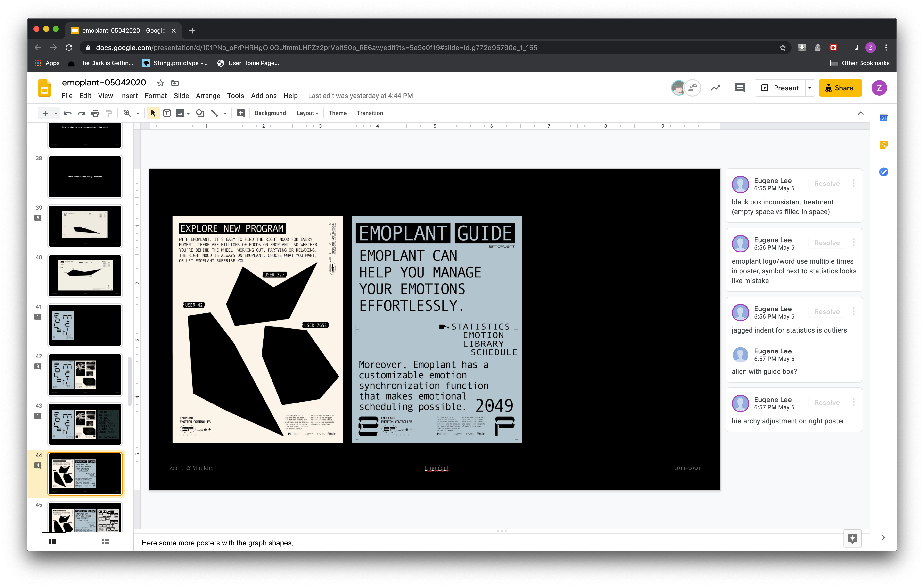Click the print icon
This screenshot has height=587, width=924.
tap(95, 113)
